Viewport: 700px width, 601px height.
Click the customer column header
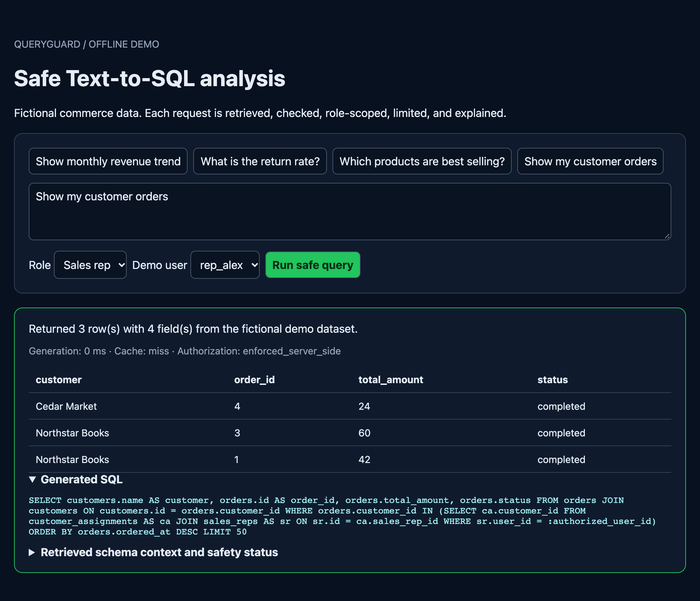pos(59,380)
